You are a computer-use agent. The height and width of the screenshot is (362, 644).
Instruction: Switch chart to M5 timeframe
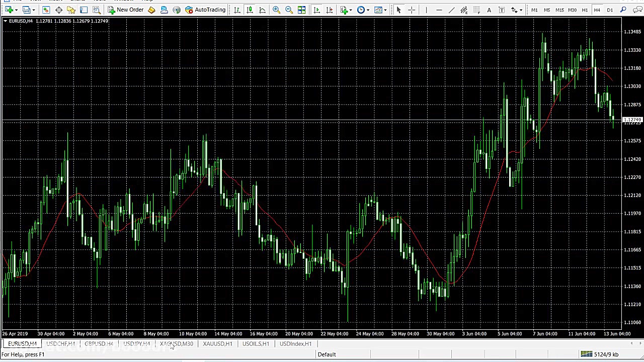click(547, 10)
